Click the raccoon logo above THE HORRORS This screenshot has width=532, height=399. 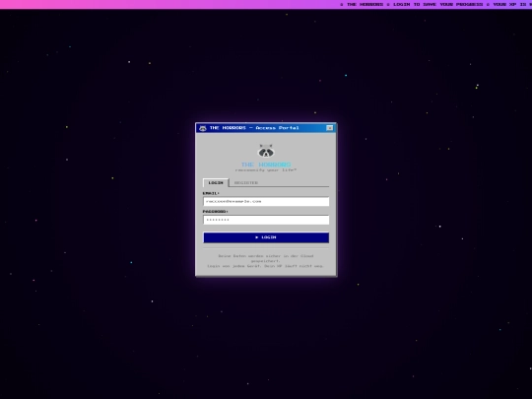266,151
